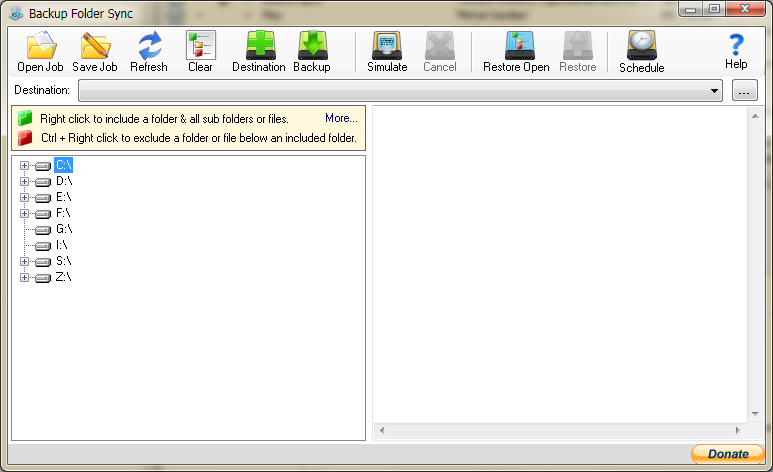Click the 'Right click to include' hint text
Image resolution: width=773 pixels, height=472 pixels.
tap(165, 119)
